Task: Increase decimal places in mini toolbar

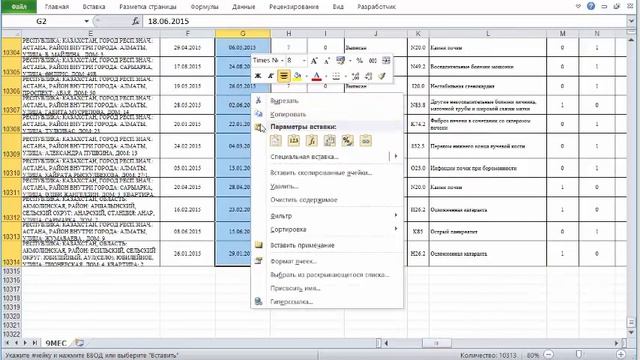Action: (x=356, y=76)
